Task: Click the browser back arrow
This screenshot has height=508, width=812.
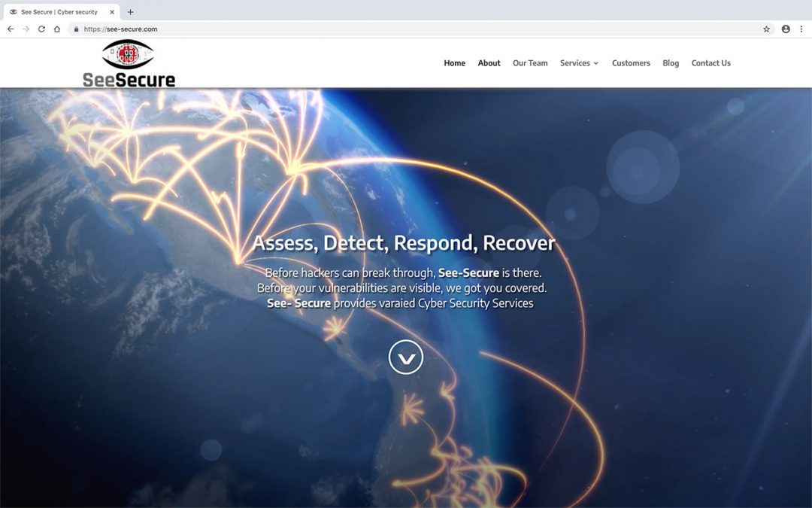Action: (x=11, y=29)
